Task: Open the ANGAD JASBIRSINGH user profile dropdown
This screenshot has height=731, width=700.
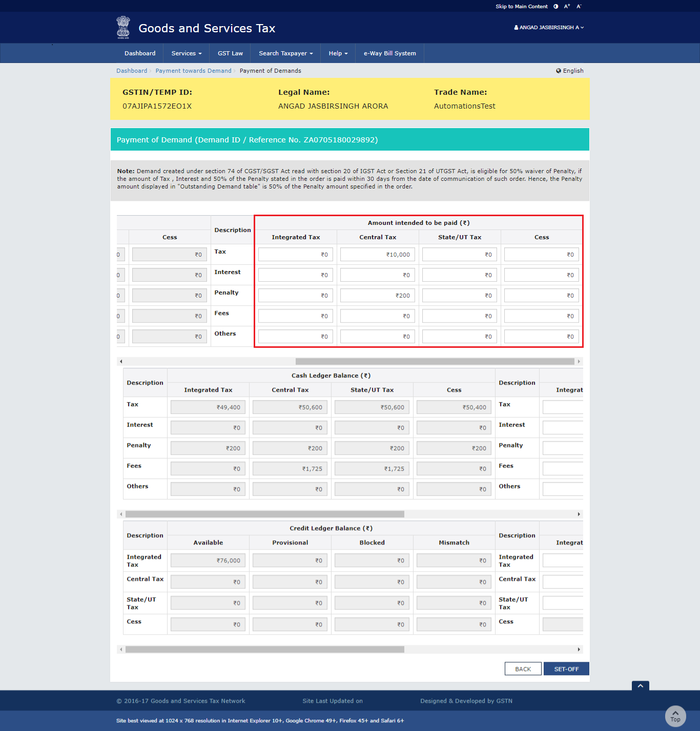Action: (x=549, y=28)
